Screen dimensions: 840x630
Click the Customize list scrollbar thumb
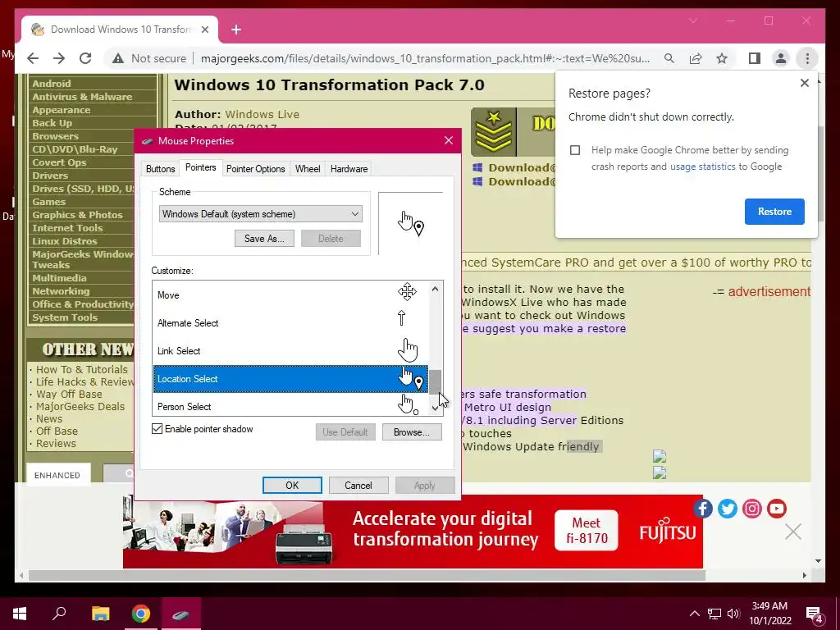tap(435, 381)
